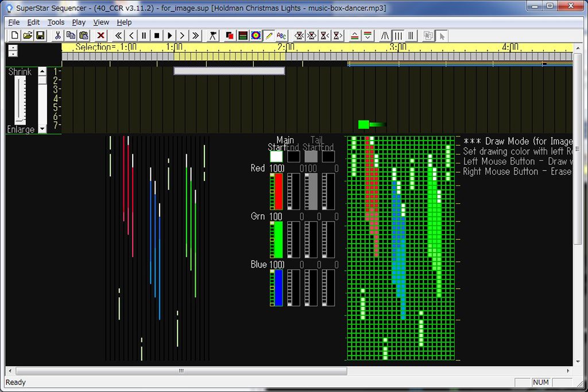The height and width of the screenshot is (392, 588).
Task: Click the up arrow of the top-left stepper
Action: 13,47
